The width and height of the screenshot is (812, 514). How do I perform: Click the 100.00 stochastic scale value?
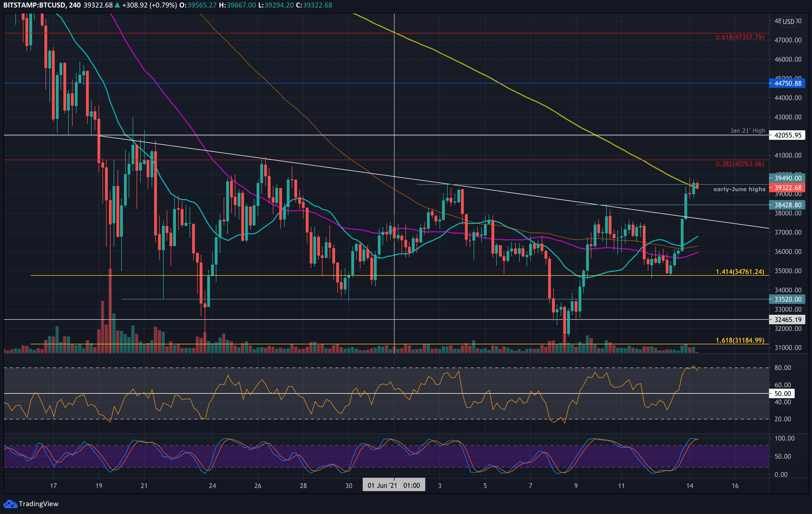(784, 438)
